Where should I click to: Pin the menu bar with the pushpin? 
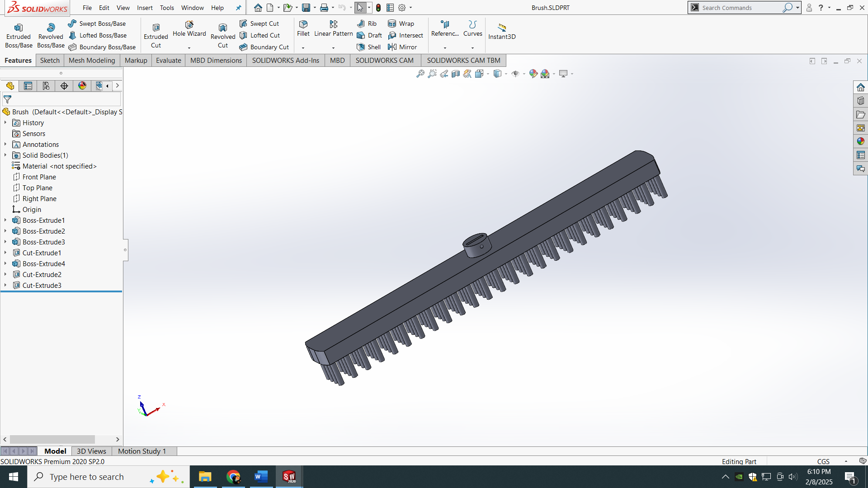click(x=239, y=8)
